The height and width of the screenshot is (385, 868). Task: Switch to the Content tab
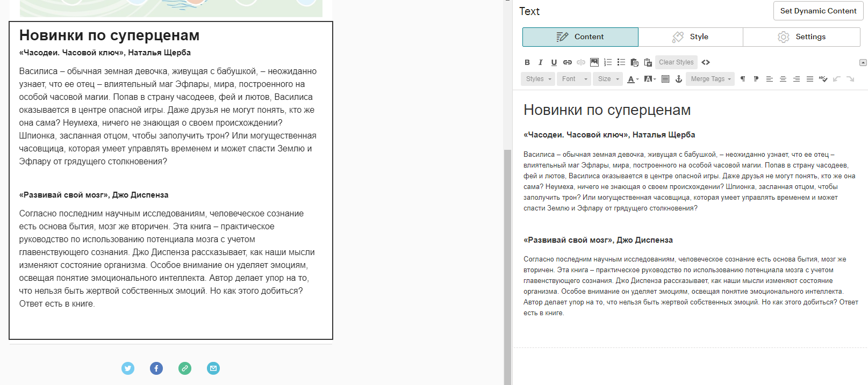click(x=580, y=37)
